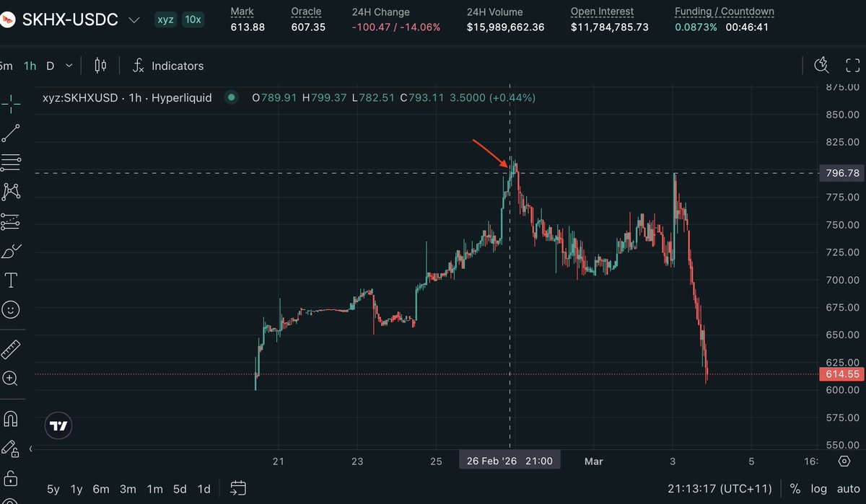866x504 pixels.
Task: Click the xyz badge next to the pair
Action: 165,19
